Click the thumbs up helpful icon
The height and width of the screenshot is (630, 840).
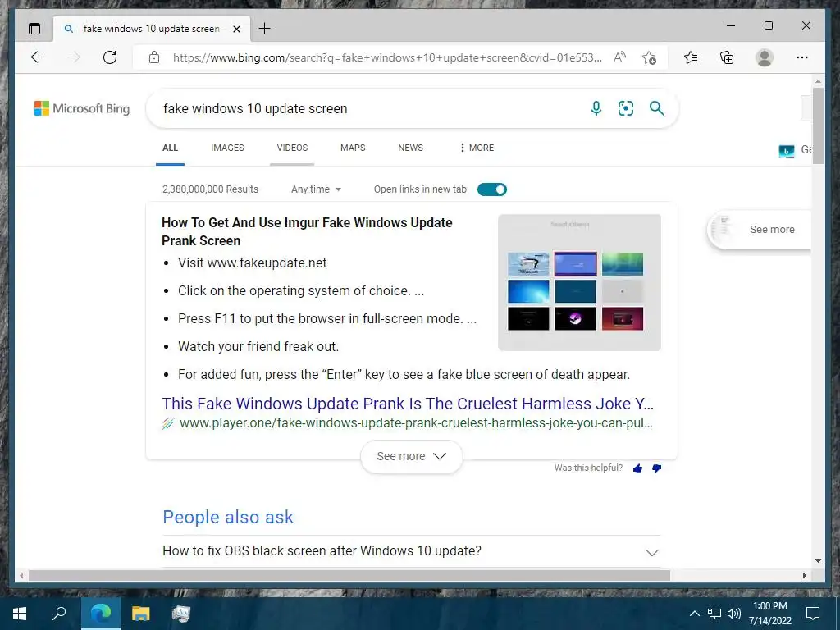[637, 468]
